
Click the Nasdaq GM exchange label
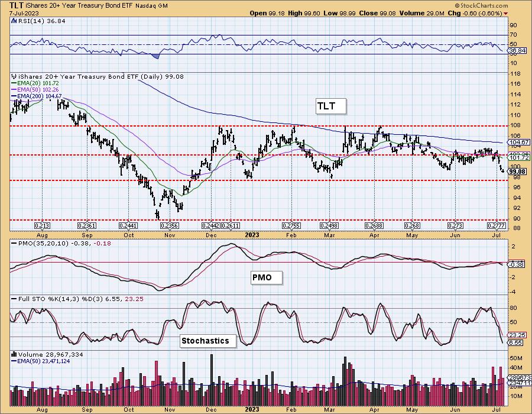click(151, 6)
